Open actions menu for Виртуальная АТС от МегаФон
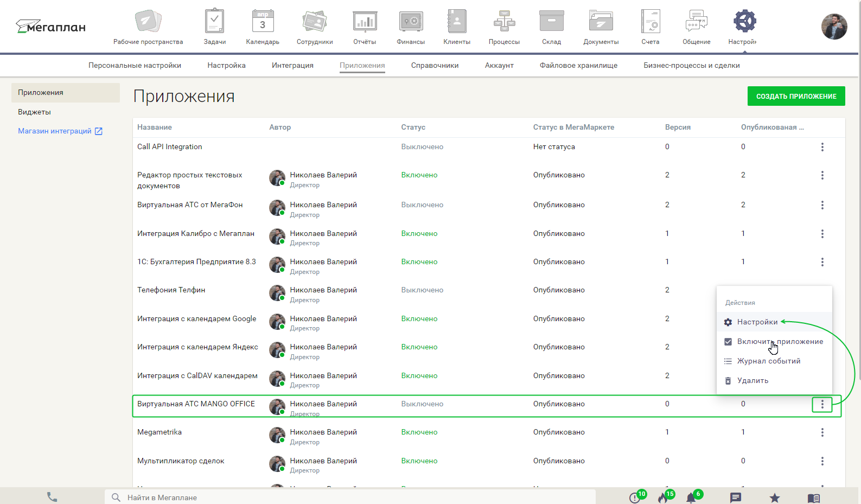The height and width of the screenshot is (504, 861). (x=822, y=205)
